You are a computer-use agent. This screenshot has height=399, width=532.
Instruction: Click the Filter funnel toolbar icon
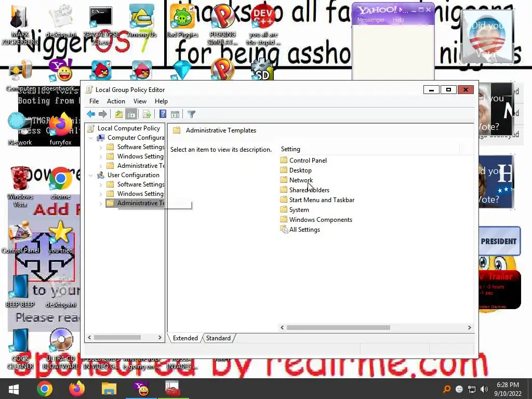point(191,114)
